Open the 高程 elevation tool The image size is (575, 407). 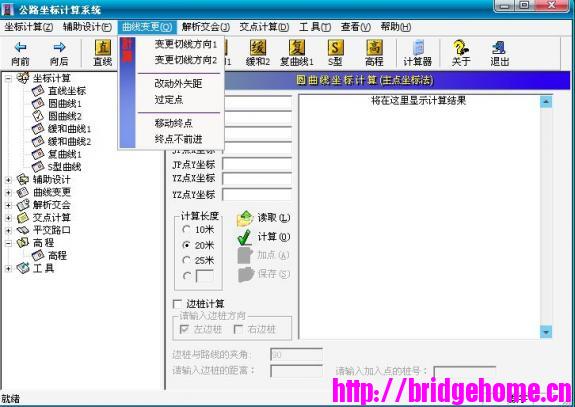click(x=374, y=48)
